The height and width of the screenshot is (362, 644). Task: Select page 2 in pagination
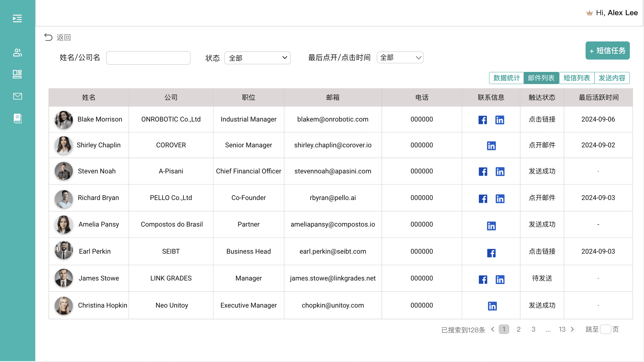click(x=519, y=329)
